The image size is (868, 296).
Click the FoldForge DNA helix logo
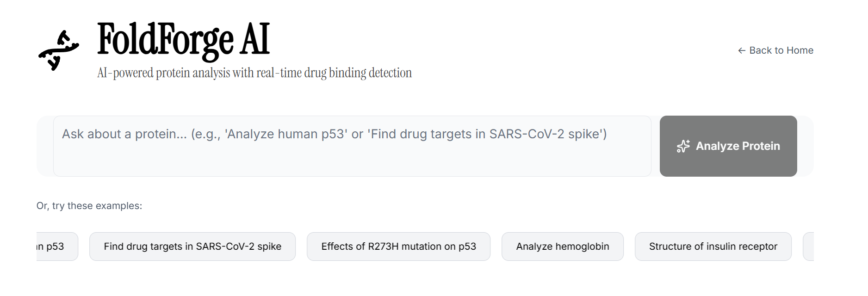point(58,50)
